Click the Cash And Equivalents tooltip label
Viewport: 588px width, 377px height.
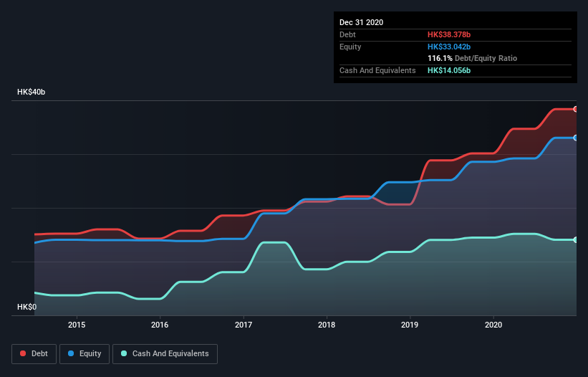point(377,70)
